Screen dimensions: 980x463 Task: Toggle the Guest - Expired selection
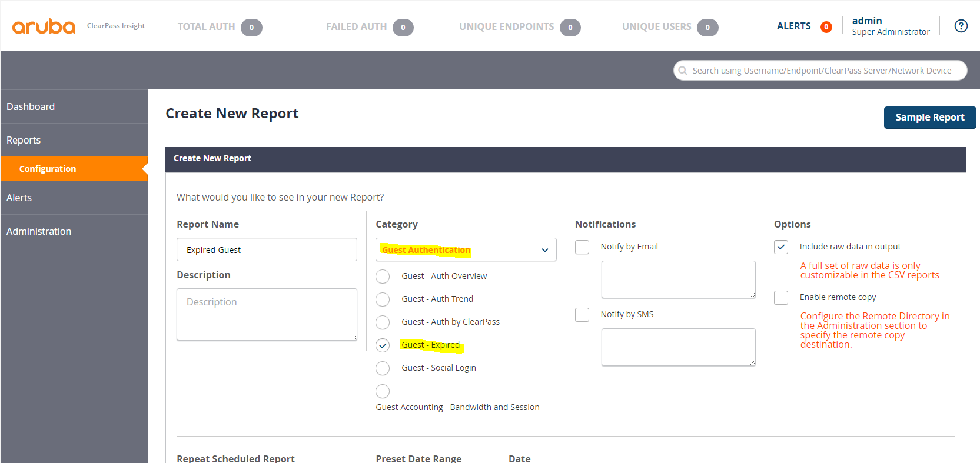coord(383,345)
